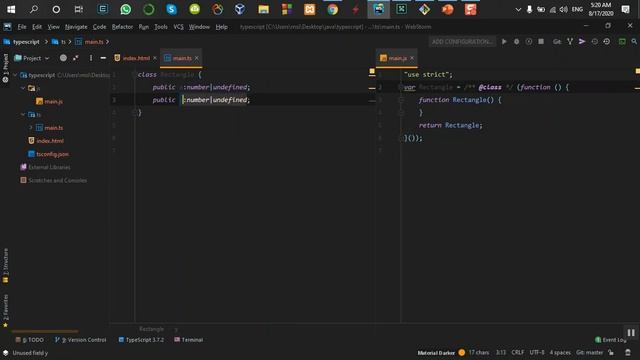Click the rollback revert toolbar icon
Viewport: 640px width, 360px height.
pyautogui.click(x=607, y=42)
